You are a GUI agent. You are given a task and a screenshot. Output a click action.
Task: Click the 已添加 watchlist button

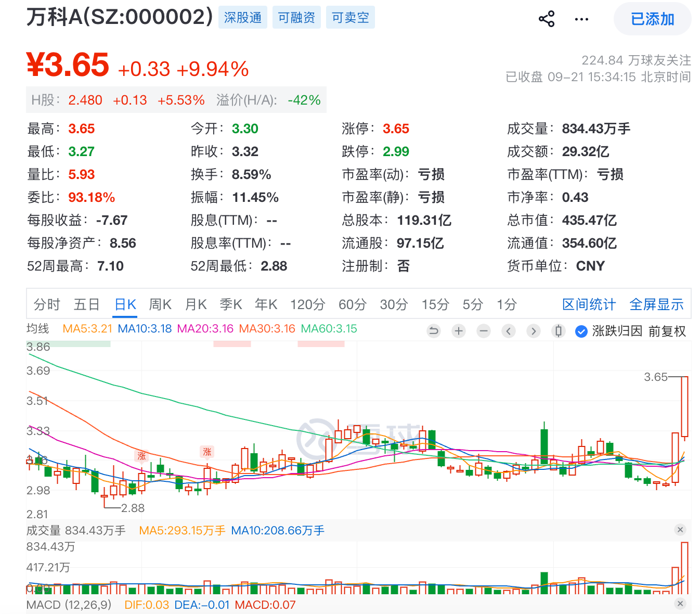pos(652,19)
